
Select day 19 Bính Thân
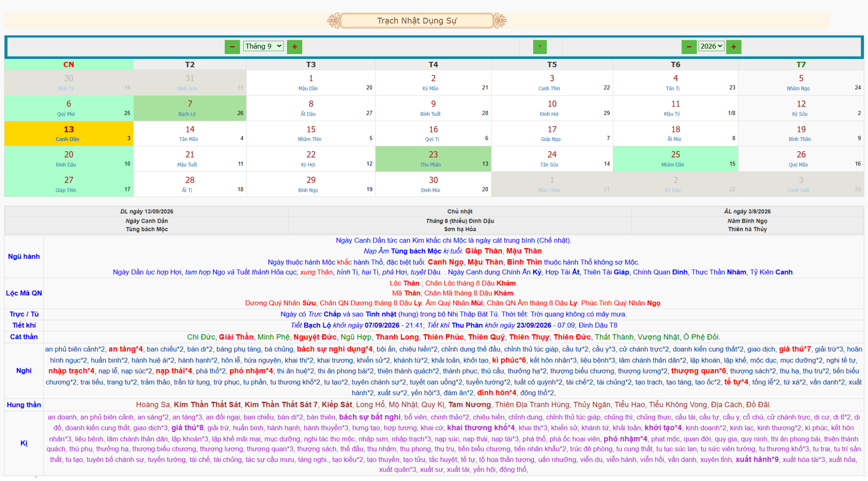(x=801, y=134)
